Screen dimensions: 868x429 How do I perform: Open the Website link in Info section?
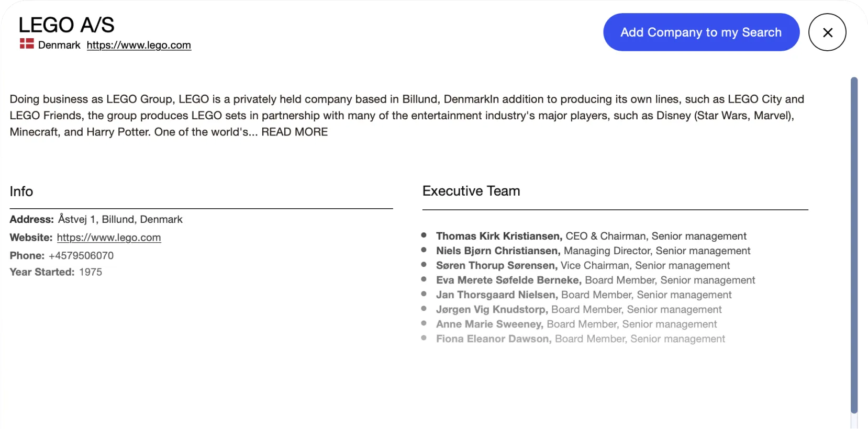coord(109,238)
